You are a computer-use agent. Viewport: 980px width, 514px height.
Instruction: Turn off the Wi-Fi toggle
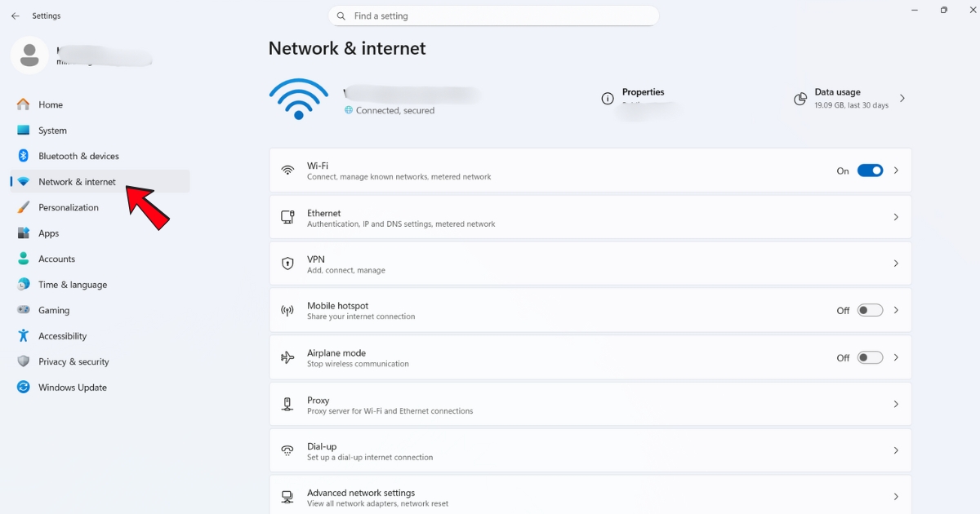point(870,171)
